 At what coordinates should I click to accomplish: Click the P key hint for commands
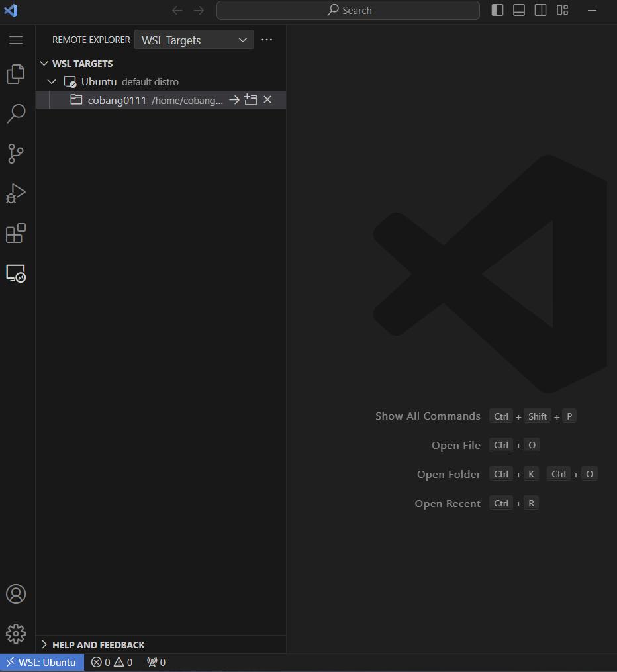click(x=569, y=416)
